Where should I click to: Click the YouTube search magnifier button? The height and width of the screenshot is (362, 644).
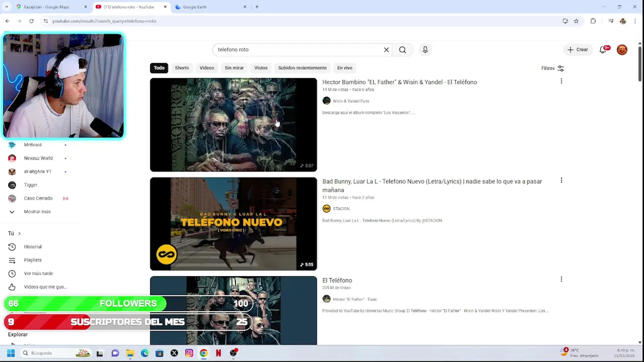403,50
